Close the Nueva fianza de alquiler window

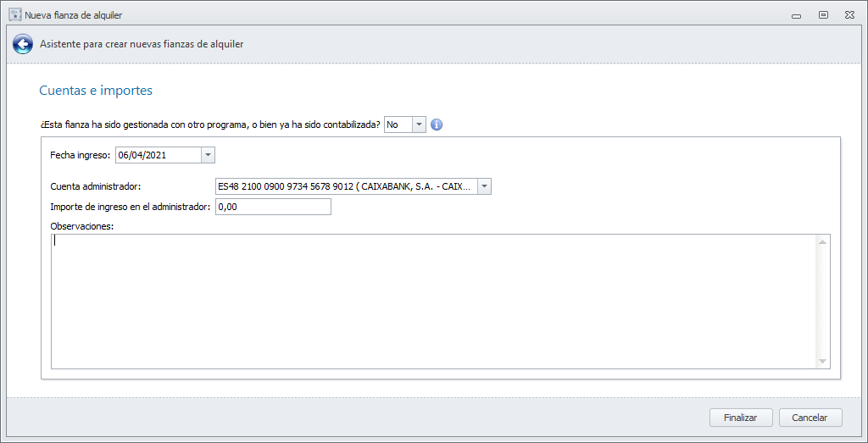click(x=849, y=15)
